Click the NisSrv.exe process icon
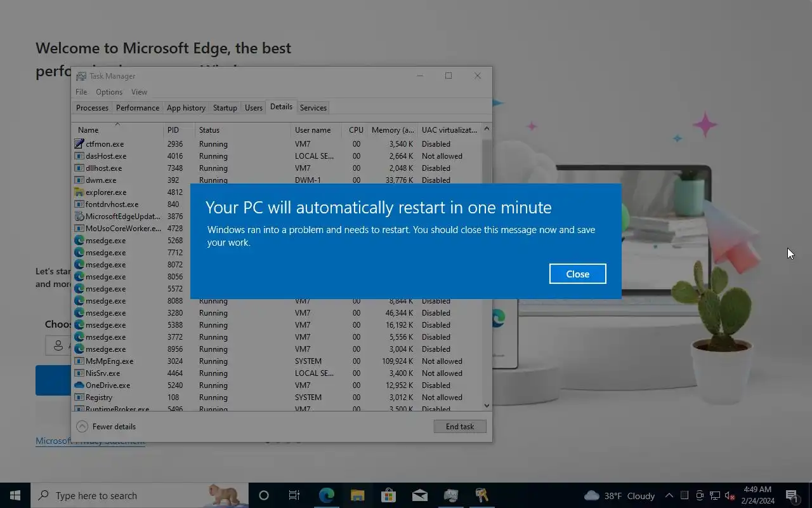This screenshot has width=812, height=508. [x=79, y=373]
